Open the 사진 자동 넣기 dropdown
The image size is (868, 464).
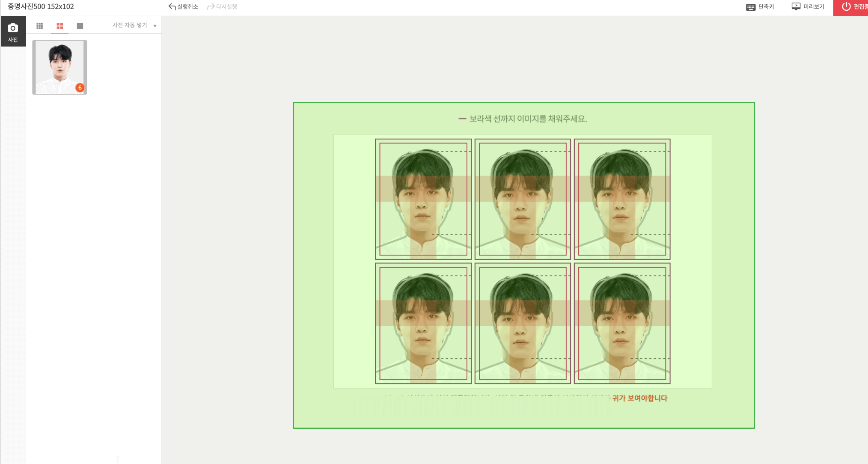134,25
